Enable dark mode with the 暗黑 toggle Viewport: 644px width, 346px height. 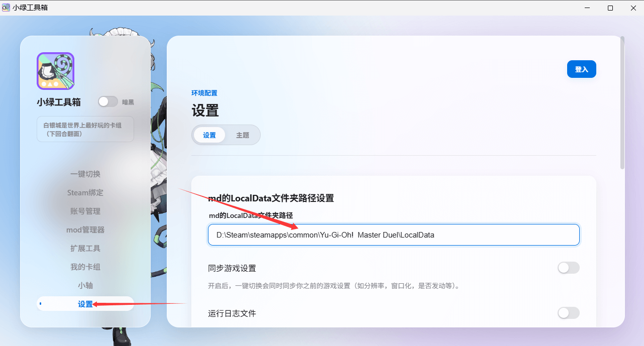pos(108,101)
